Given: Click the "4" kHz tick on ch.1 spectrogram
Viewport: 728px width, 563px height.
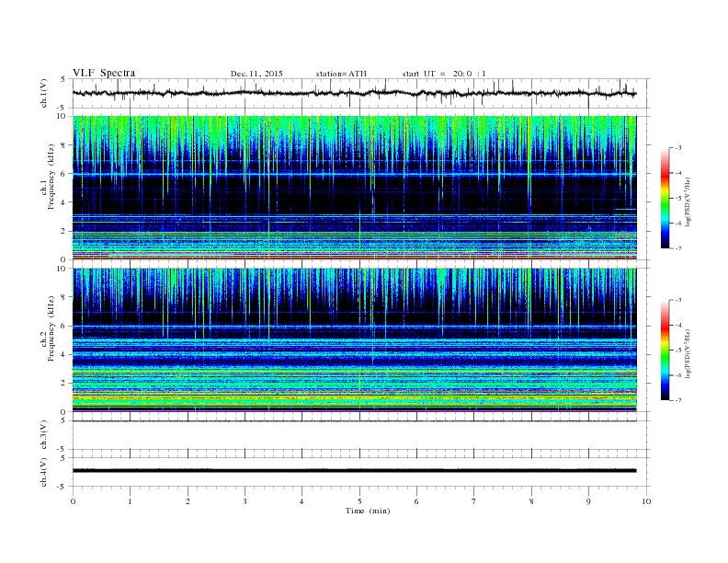Looking at the screenshot, I should click(x=64, y=202).
